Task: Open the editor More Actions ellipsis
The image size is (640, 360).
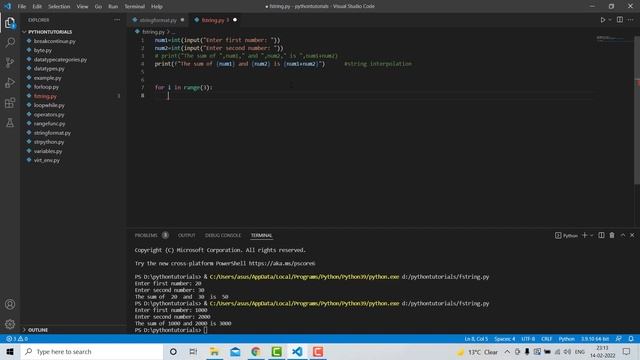Action: pos(631,20)
